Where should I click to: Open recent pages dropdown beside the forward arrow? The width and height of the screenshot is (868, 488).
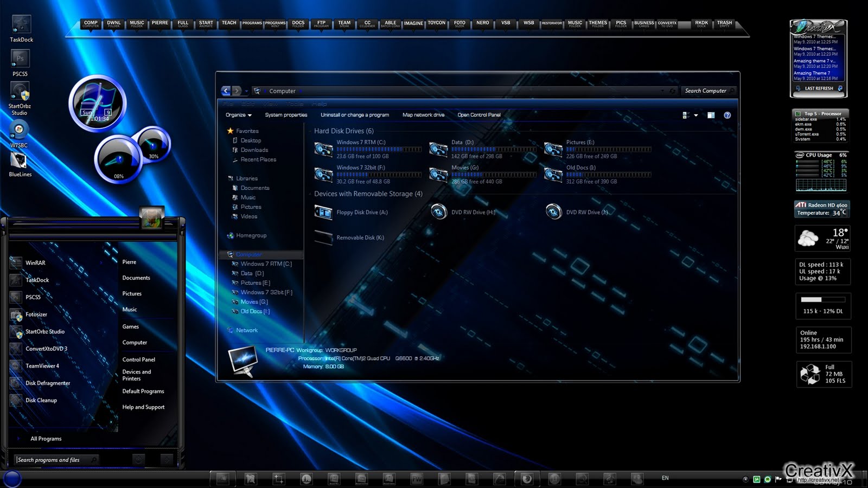point(246,91)
